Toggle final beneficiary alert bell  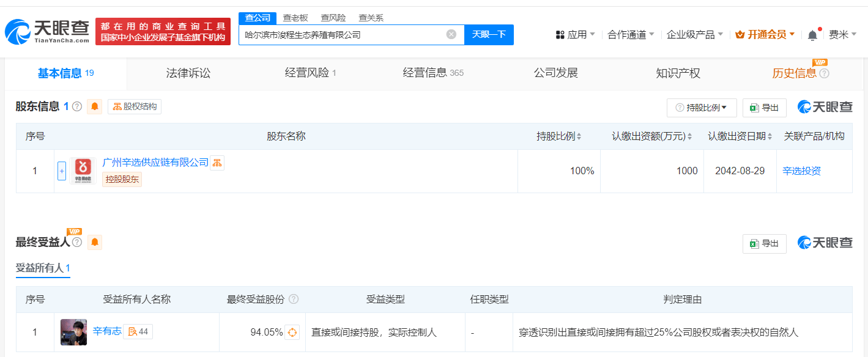tap(94, 243)
